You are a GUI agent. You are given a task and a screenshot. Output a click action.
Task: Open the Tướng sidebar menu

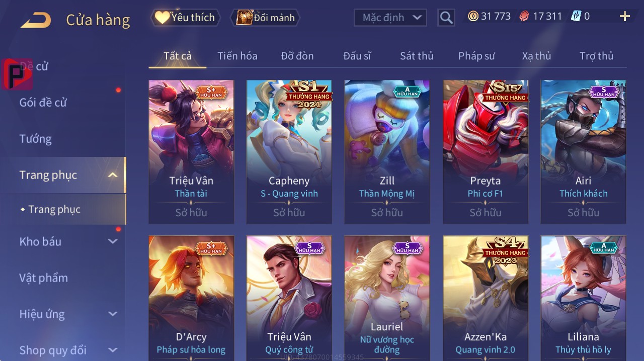point(36,139)
